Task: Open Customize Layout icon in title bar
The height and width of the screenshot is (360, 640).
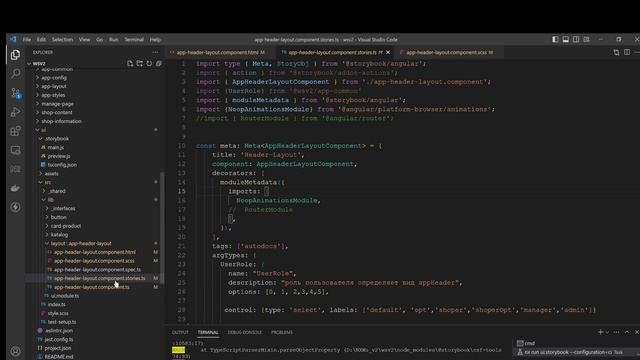Action: point(586,39)
